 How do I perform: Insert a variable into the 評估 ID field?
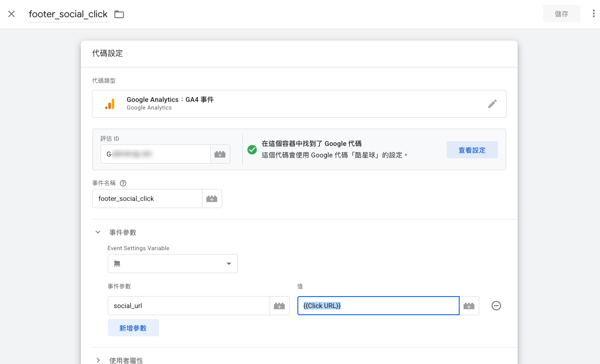pos(220,154)
